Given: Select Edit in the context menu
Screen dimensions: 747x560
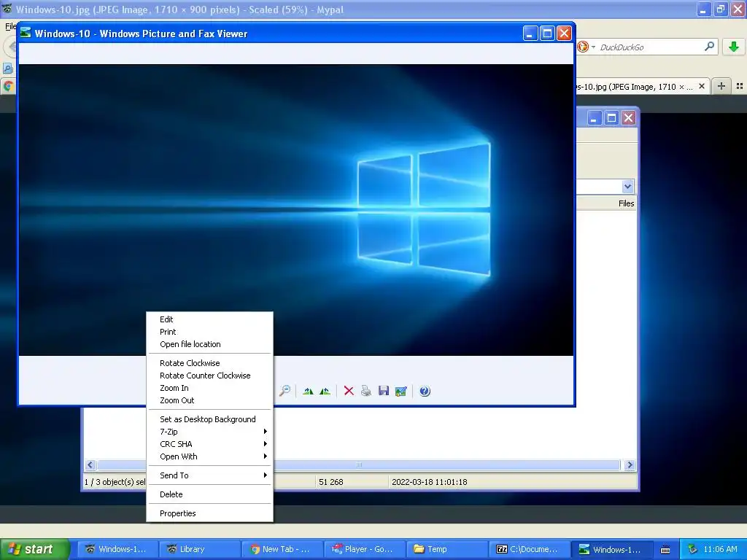Looking at the screenshot, I should 209,319.
